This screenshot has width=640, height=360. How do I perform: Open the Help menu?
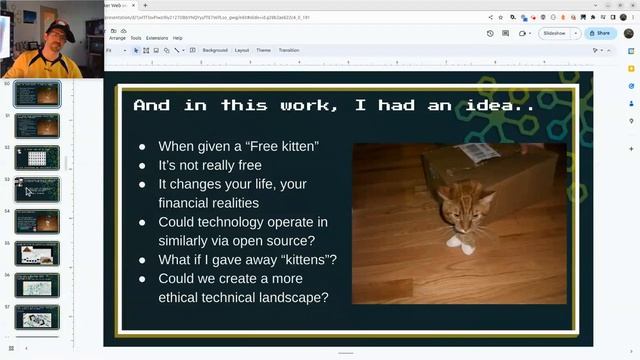[x=178, y=38]
